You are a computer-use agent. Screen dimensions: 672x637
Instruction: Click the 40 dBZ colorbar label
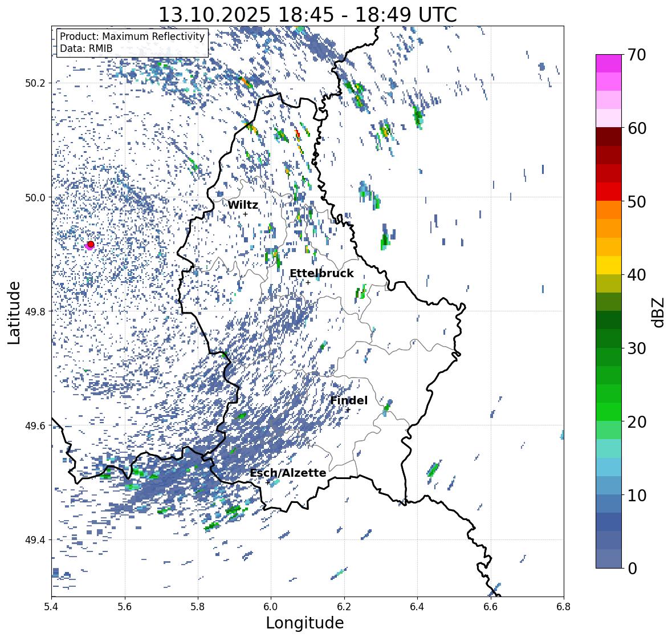637,275
